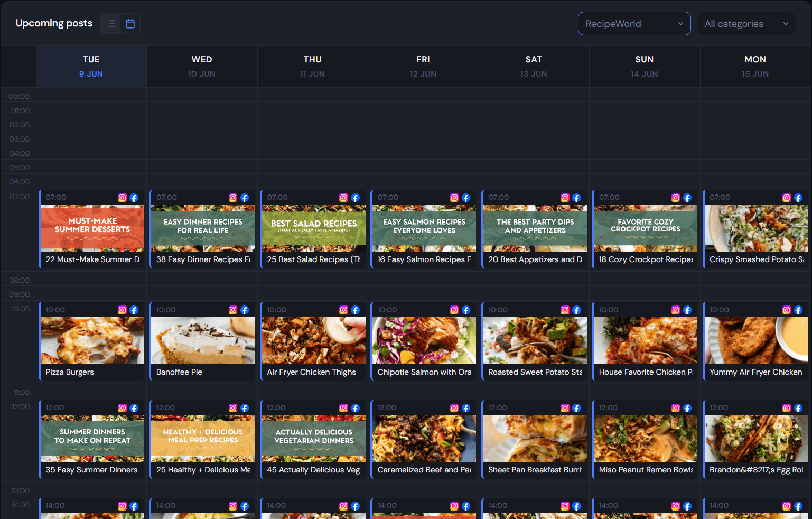Image resolution: width=812 pixels, height=519 pixels.
Task: Select the THU 11 JUN column header
Action: tap(313, 67)
